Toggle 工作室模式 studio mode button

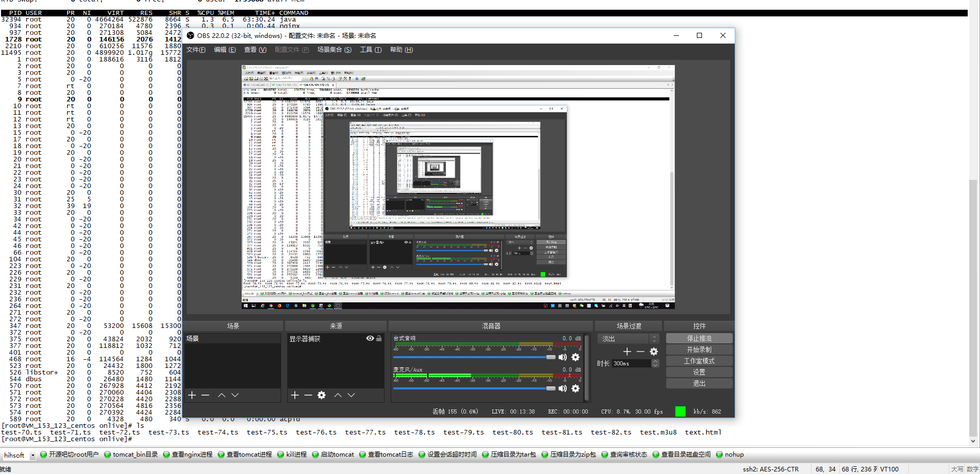point(699,361)
